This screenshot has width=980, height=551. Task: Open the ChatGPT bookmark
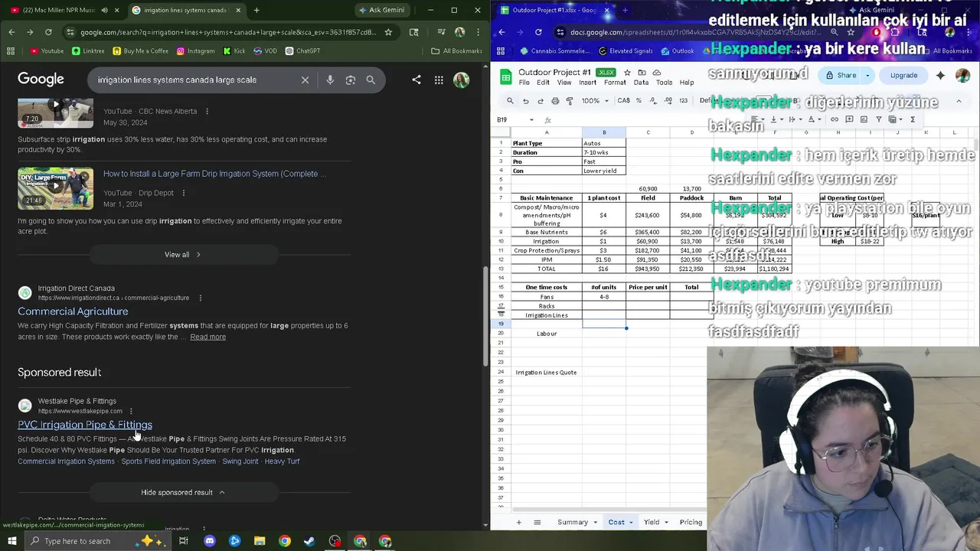302,51
